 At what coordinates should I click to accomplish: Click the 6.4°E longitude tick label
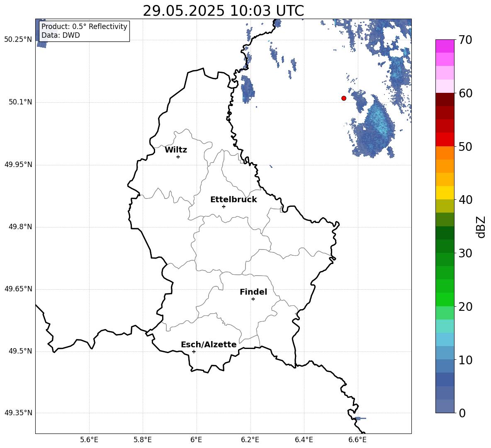(304, 440)
